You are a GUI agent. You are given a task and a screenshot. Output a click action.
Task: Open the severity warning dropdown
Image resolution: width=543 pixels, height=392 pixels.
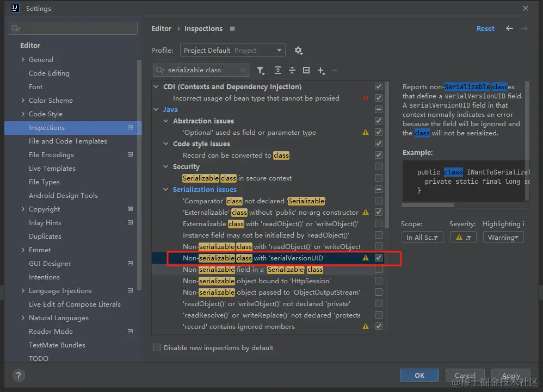pyautogui.click(x=464, y=238)
